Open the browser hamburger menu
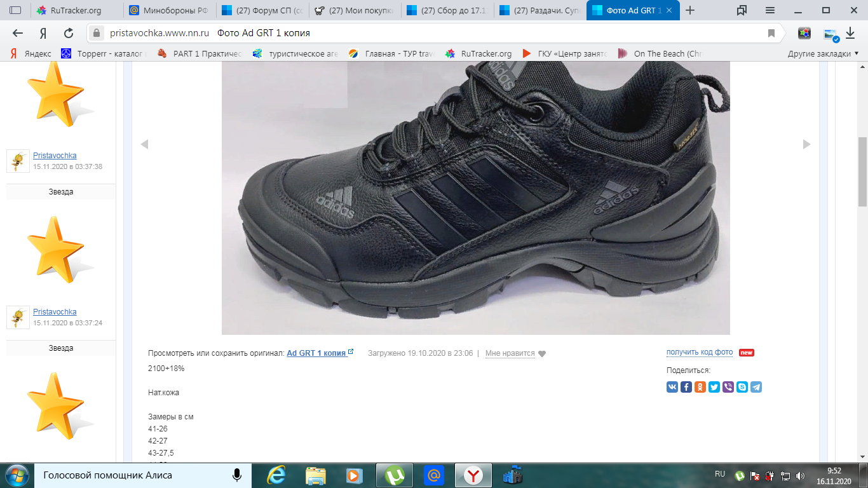This screenshot has width=868, height=488. [770, 10]
